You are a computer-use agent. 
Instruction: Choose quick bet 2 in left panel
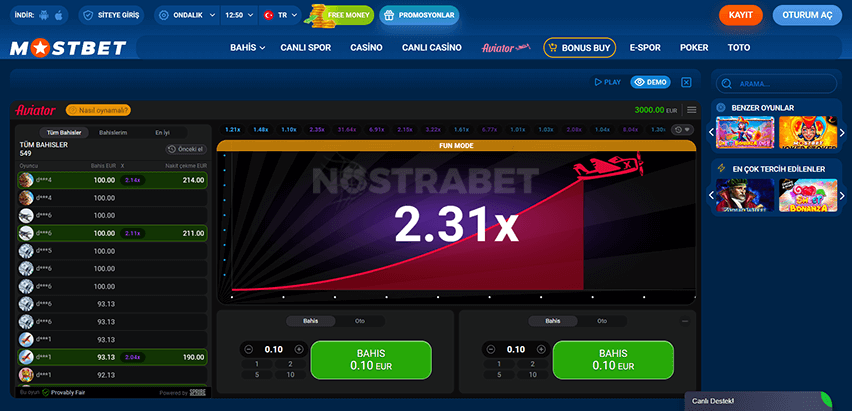click(291, 364)
